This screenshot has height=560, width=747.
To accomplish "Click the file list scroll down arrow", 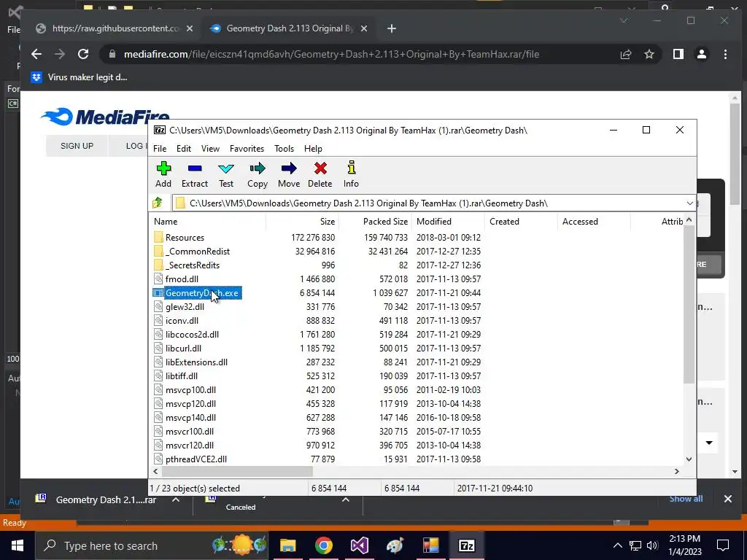I will pos(689,459).
